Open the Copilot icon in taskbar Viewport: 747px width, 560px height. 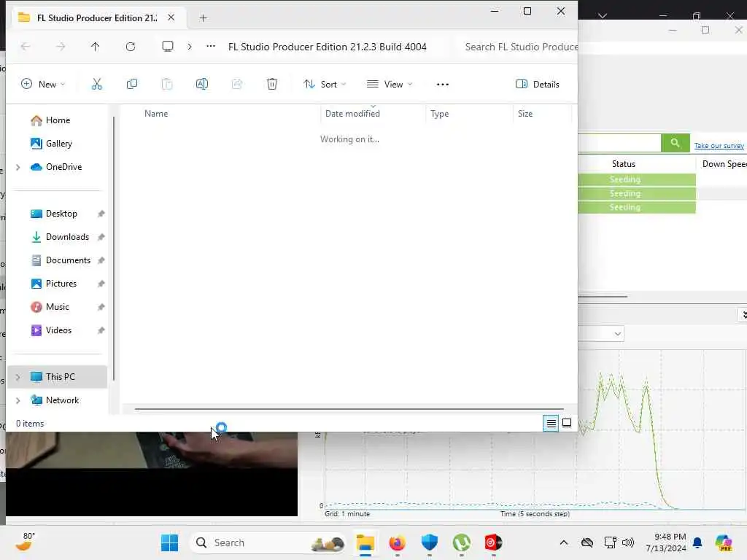click(x=724, y=542)
